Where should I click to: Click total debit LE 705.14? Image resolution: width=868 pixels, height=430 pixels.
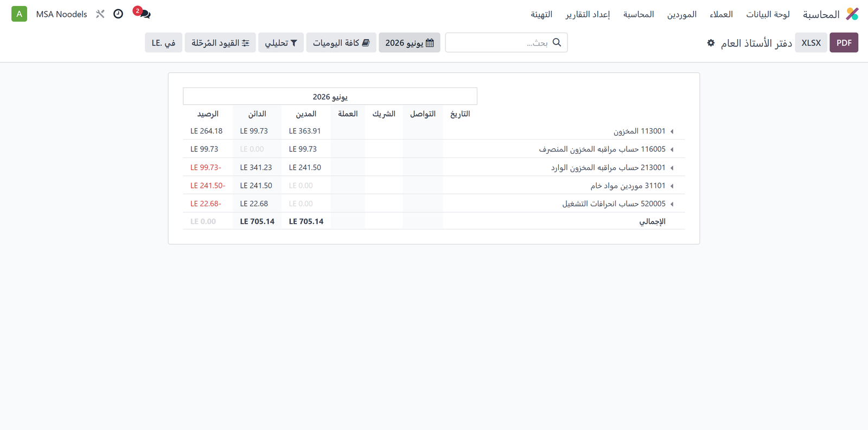(306, 222)
